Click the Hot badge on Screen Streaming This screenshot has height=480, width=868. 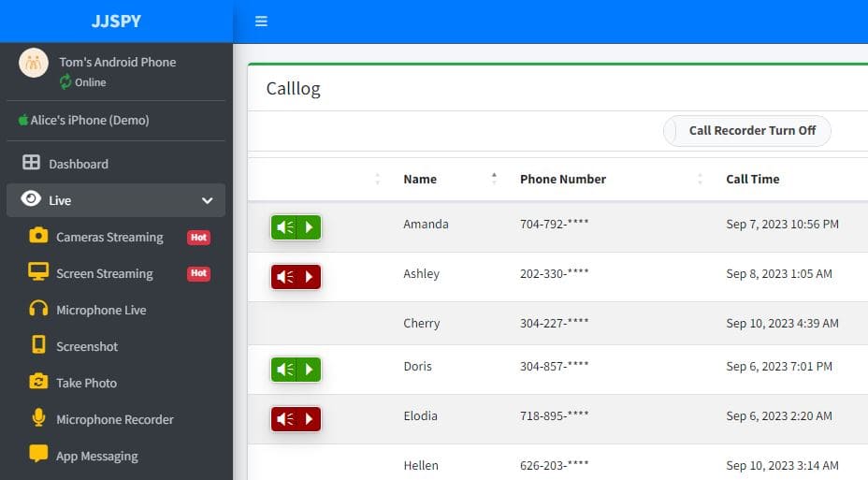click(198, 273)
